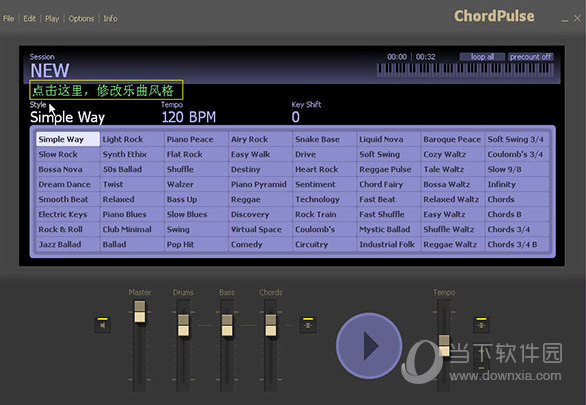This screenshot has width=586, height=405.
Task: Pick the Infinity style
Action: point(518,184)
